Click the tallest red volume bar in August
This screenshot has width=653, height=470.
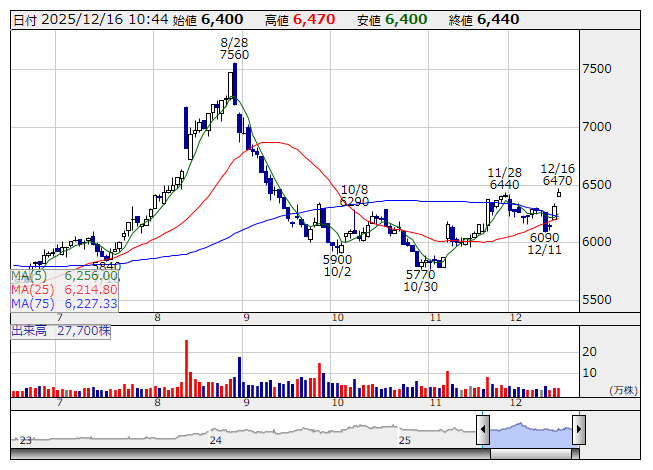click(x=186, y=367)
